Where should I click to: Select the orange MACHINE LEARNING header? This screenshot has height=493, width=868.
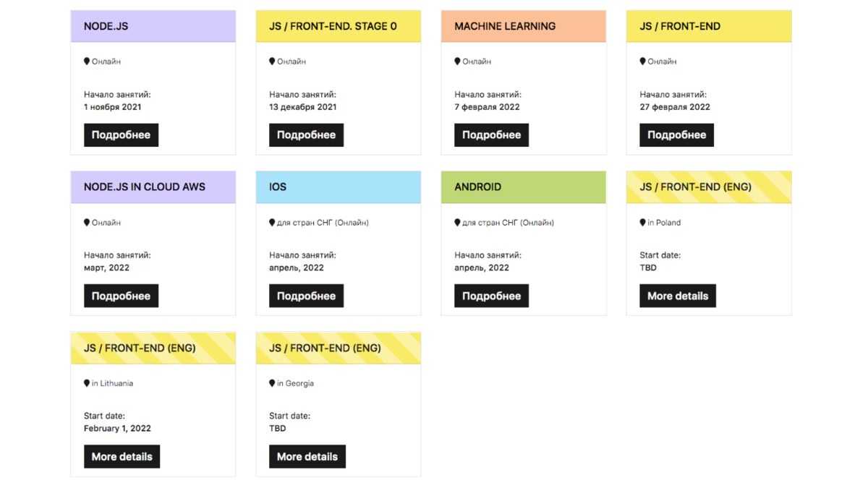tap(523, 26)
